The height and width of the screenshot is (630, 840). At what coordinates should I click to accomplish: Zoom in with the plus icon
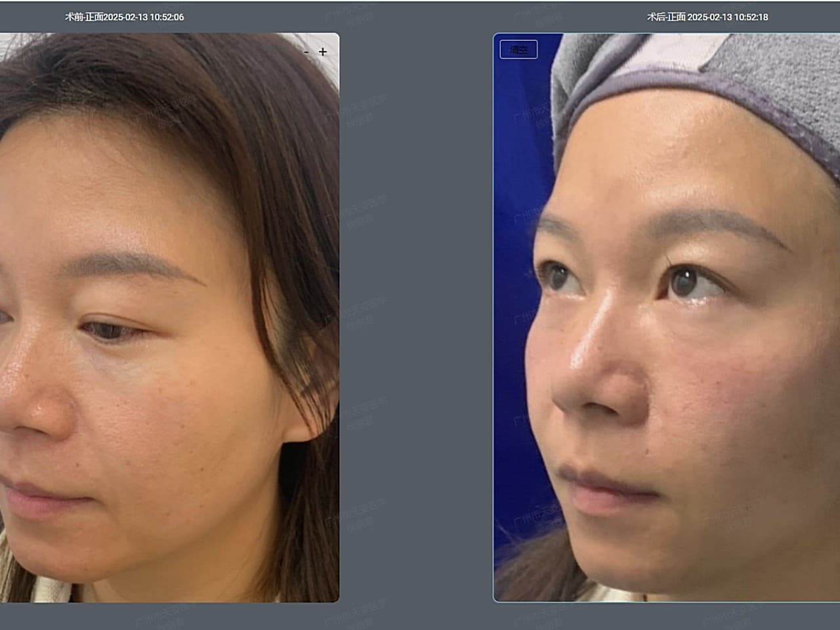click(322, 52)
